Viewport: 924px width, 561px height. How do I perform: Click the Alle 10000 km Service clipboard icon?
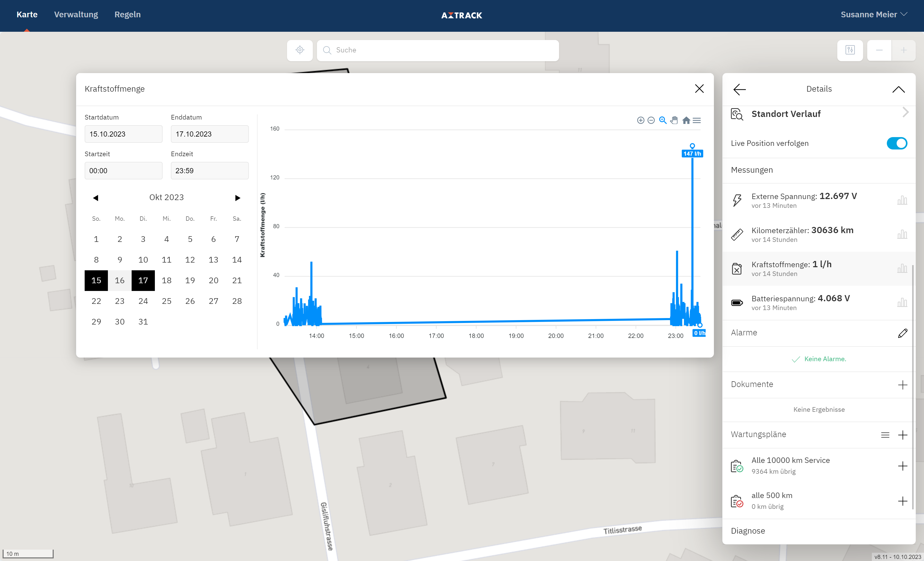[737, 466]
